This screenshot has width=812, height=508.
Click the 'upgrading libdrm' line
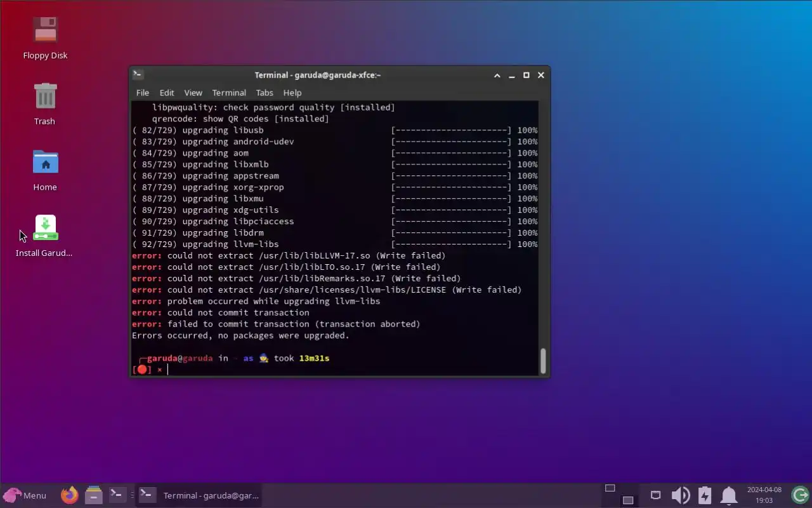[334, 233]
